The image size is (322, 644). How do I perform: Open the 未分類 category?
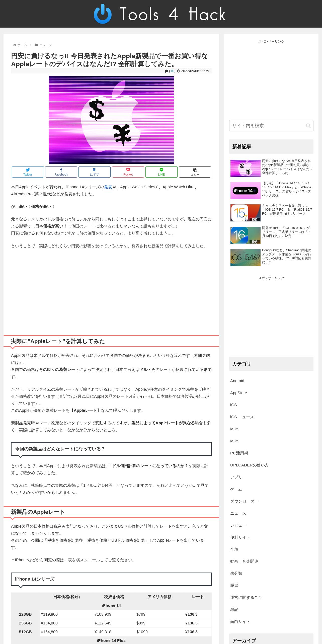point(236,573)
